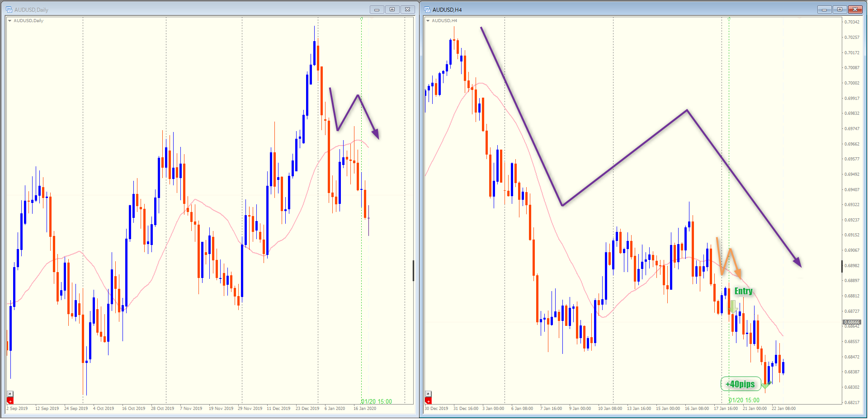Select the green Entry text label
This screenshot has width=868, height=419.
[x=743, y=291]
